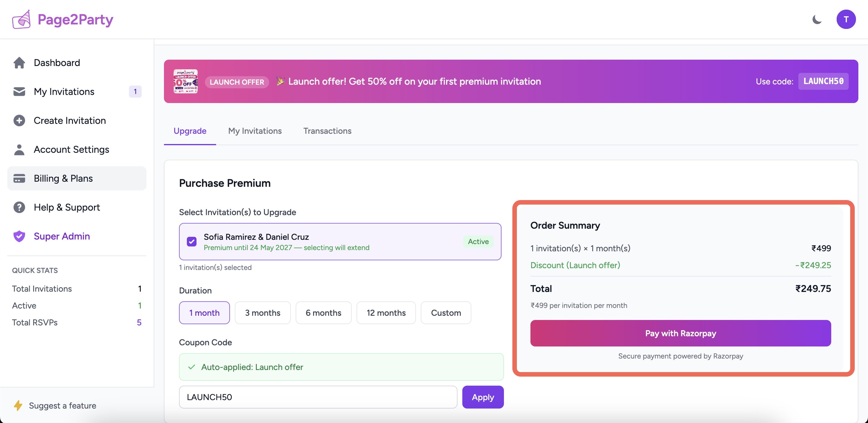This screenshot has height=423, width=868.
Task: Click Secure payment powered by Razorpay text
Action: click(x=681, y=356)
